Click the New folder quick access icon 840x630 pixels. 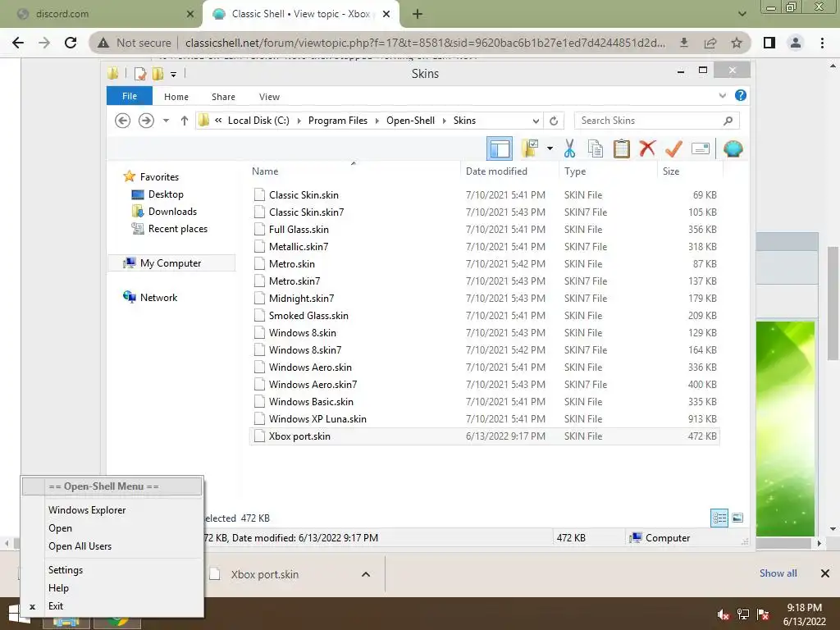pos(157,74)
